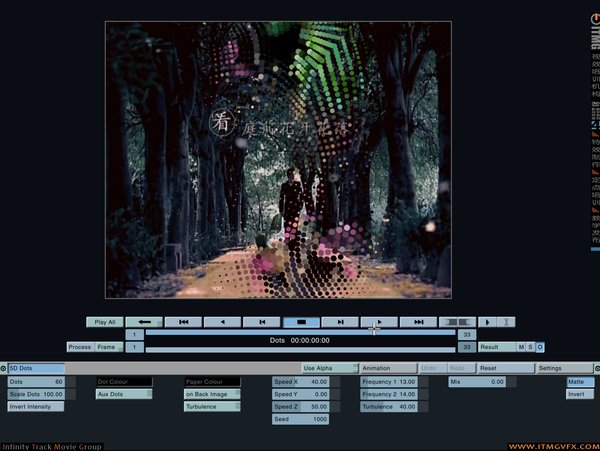Open the back arrow direction dropdown
Image resolution: width=600 pixels, height=451 pixels.
[144, 322]
